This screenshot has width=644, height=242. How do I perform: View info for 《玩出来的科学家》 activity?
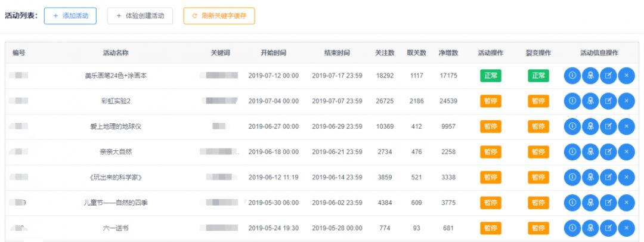click(572, 177)
